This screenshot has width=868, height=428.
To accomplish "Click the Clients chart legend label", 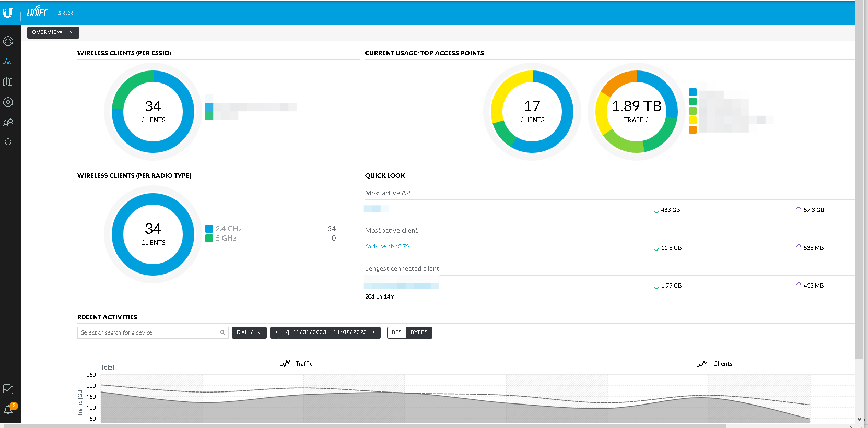I will click(723, 364).
